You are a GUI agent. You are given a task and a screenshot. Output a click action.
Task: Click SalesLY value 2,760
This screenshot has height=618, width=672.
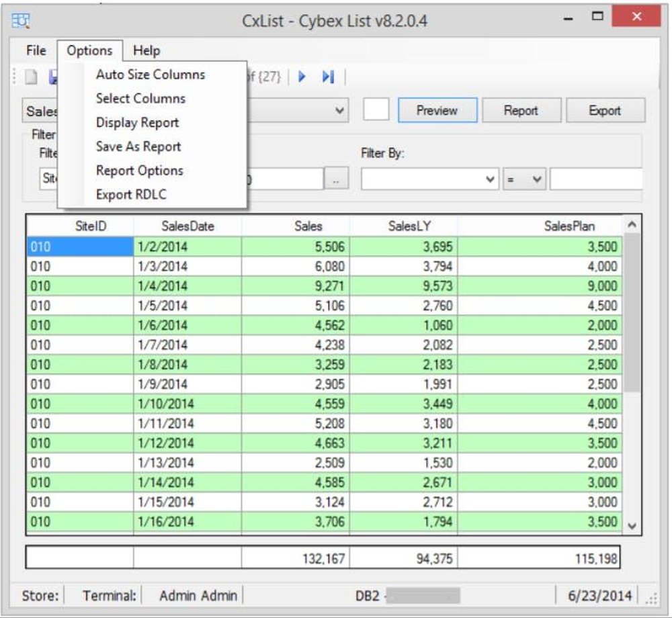(x=404, y=306)
